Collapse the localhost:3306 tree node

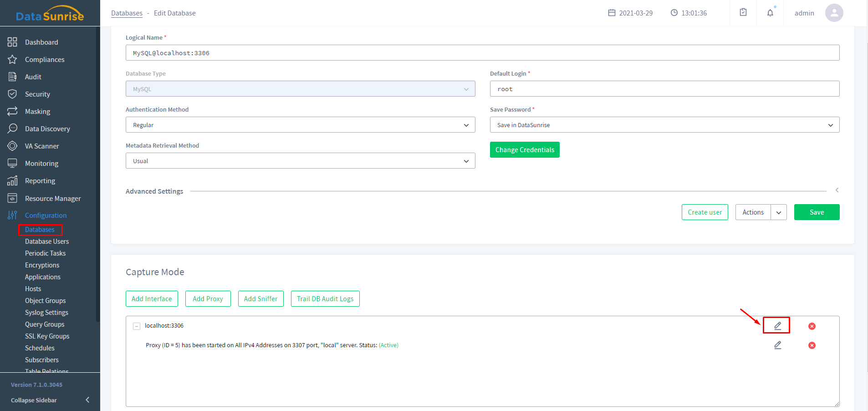(x=137, y=326)
